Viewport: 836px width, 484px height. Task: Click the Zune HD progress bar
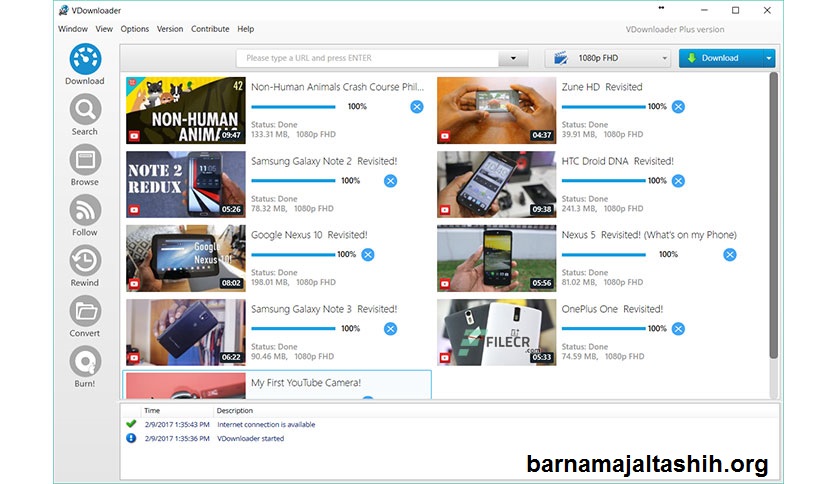603,107
